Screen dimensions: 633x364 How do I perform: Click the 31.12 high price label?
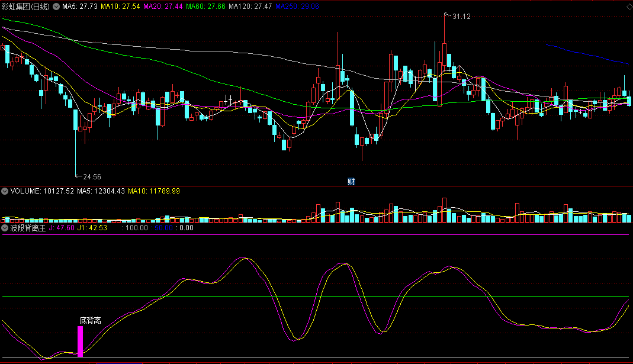pos(461,17)
